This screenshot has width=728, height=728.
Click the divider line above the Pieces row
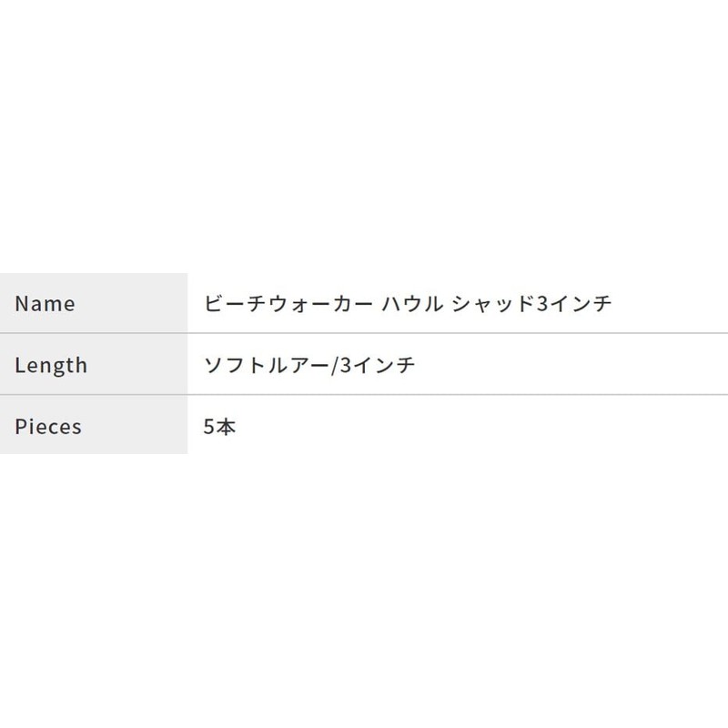click(364, 395)
